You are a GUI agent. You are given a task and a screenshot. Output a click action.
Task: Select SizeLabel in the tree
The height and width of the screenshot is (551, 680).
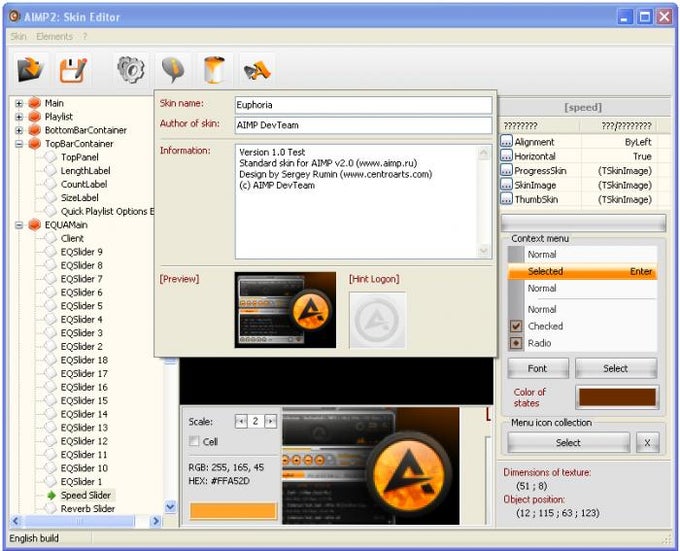pos(80,198)
